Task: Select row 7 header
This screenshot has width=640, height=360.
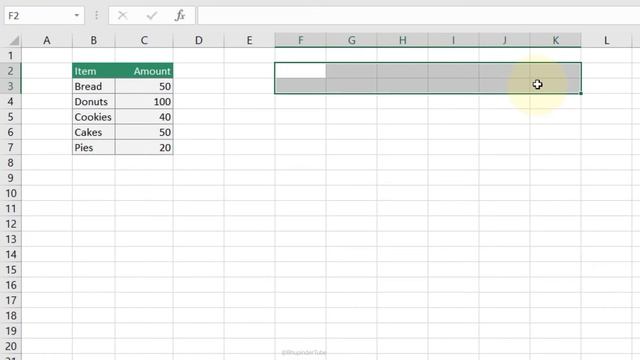Action: click(x=11, y=147)
